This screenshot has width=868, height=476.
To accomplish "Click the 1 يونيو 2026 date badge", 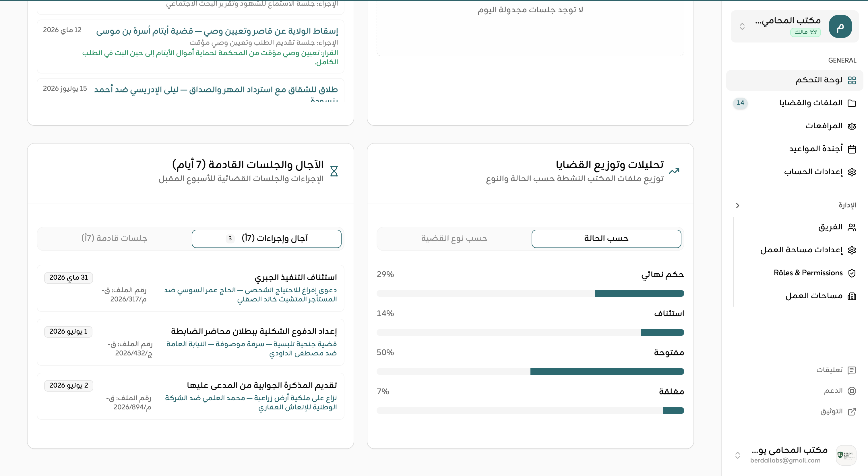I will (x=68, y=331).
